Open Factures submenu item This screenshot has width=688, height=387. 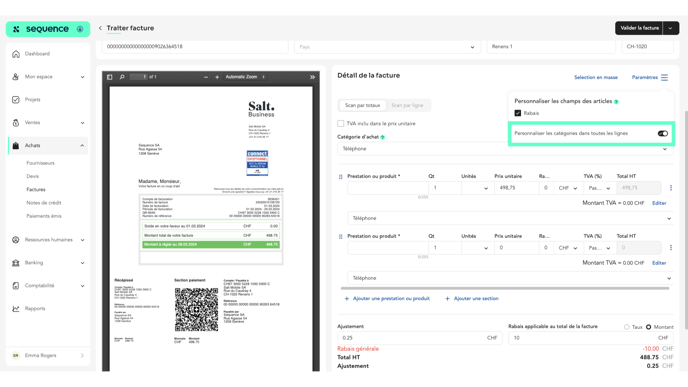pos(36,190)
